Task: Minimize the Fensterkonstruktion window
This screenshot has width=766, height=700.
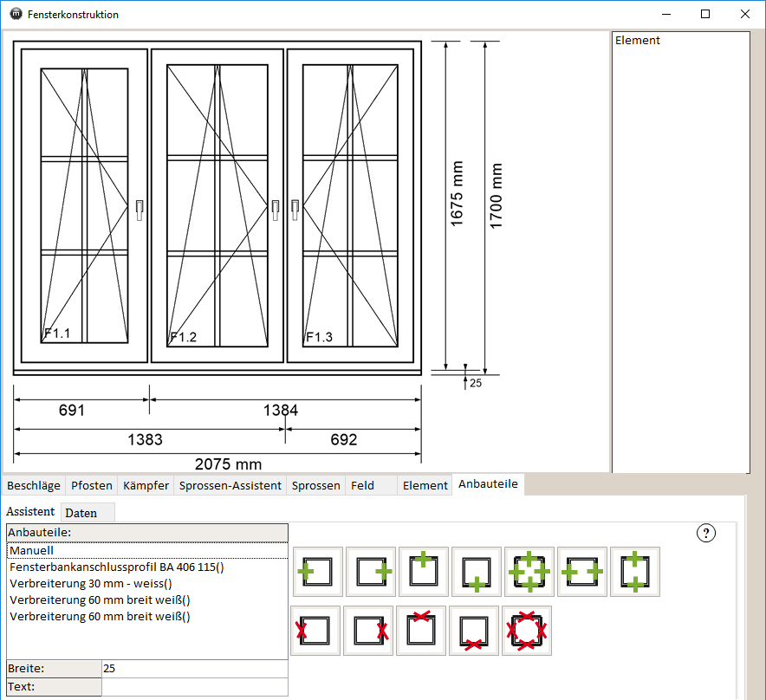Action: [666, 14]
